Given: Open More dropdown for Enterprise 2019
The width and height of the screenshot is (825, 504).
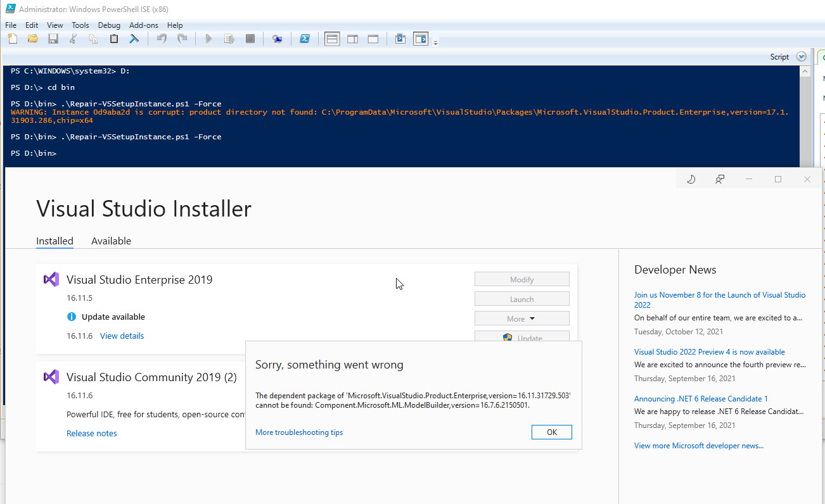Looking at the screenshot, I should (x=522, y=318).
